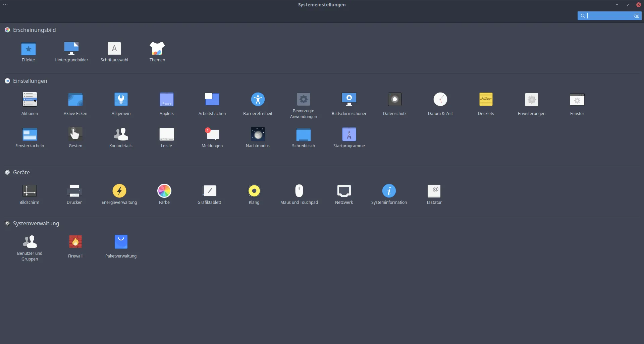Open the Effekte settings

(x=29, y=49)
